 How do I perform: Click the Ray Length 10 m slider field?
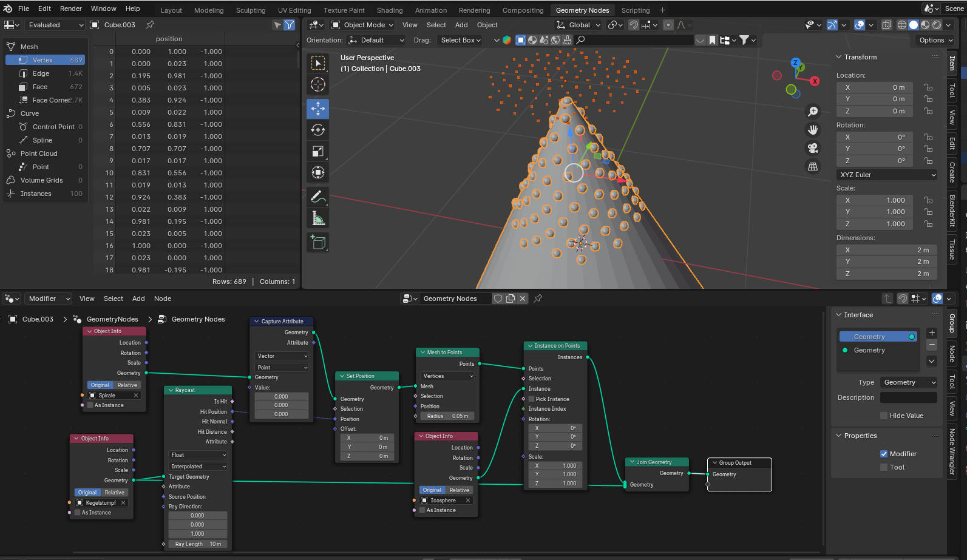[198, 544]
